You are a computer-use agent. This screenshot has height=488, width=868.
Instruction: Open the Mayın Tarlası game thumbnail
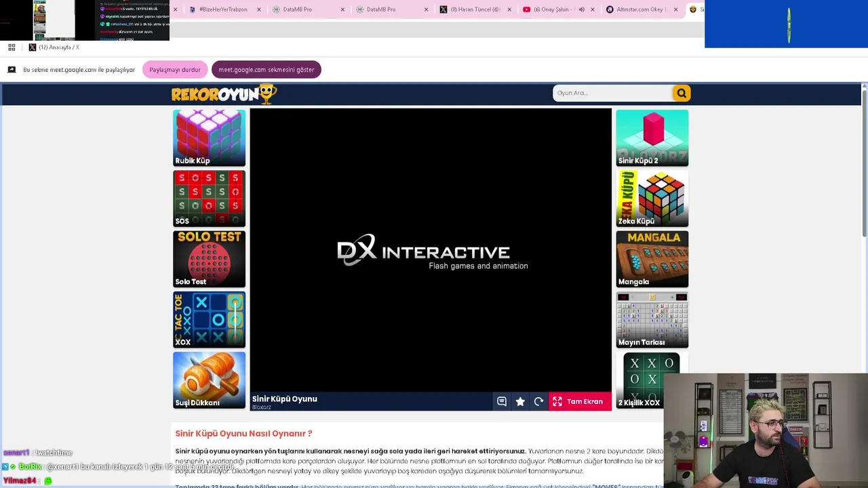[x=652, y=320]
